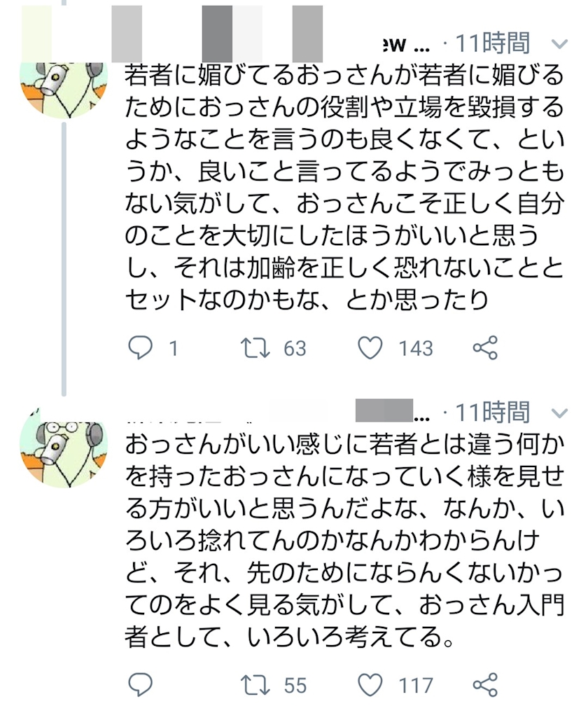Open the first tweet's chevron options menu
The height and width of the screenshot is (713, 588).
coord(559,44)
